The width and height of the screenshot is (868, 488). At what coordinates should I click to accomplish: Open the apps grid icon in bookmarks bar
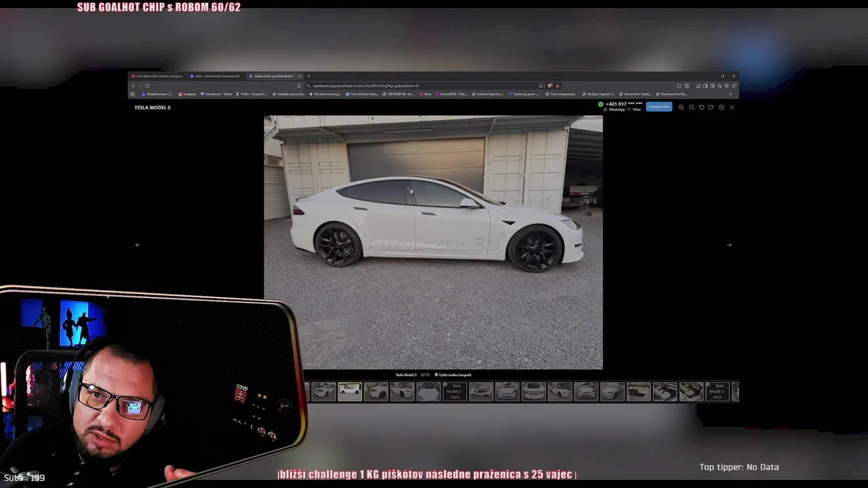132,94
